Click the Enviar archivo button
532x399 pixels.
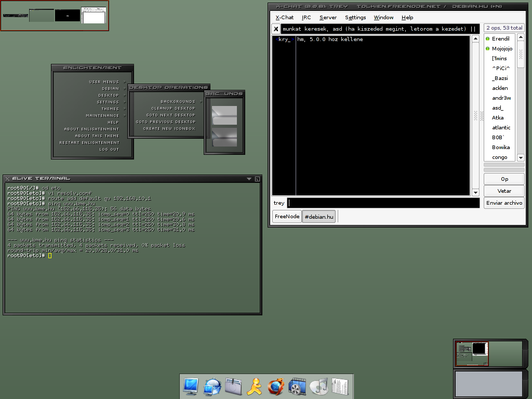(x=504, y=203)
